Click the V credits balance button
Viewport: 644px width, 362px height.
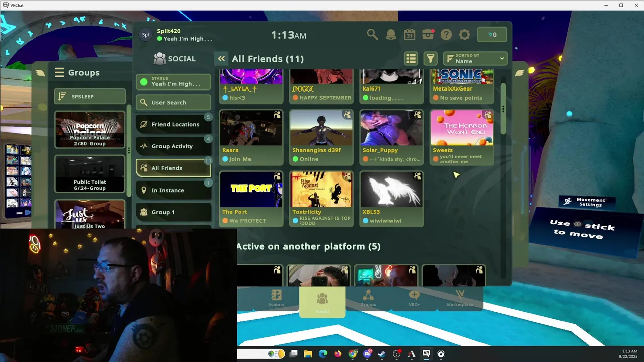click(x=492, y=35)
